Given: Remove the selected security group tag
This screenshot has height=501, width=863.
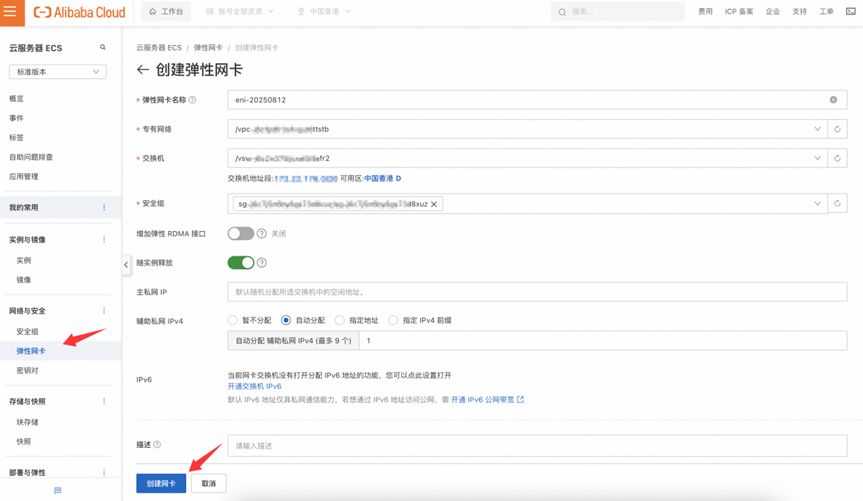Looking at the screenshot, I should coord(434,204).
